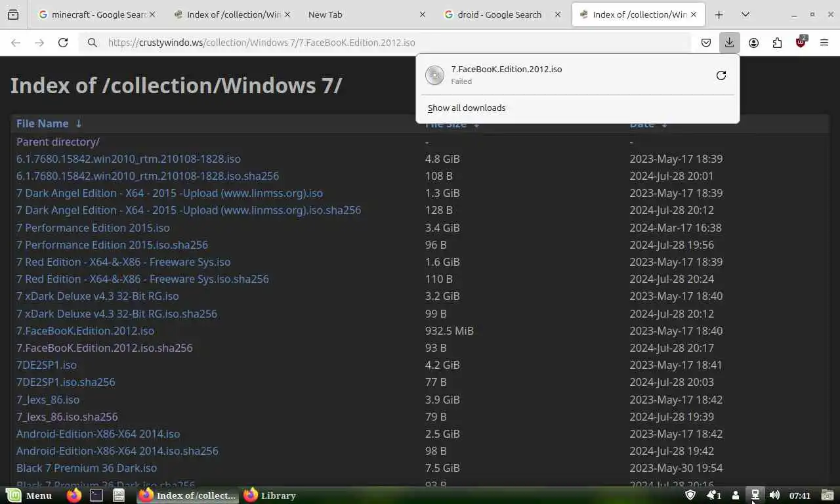
Task: Click the 2024-Mar-17 16:38 date cell
Action: click(675, 228)
